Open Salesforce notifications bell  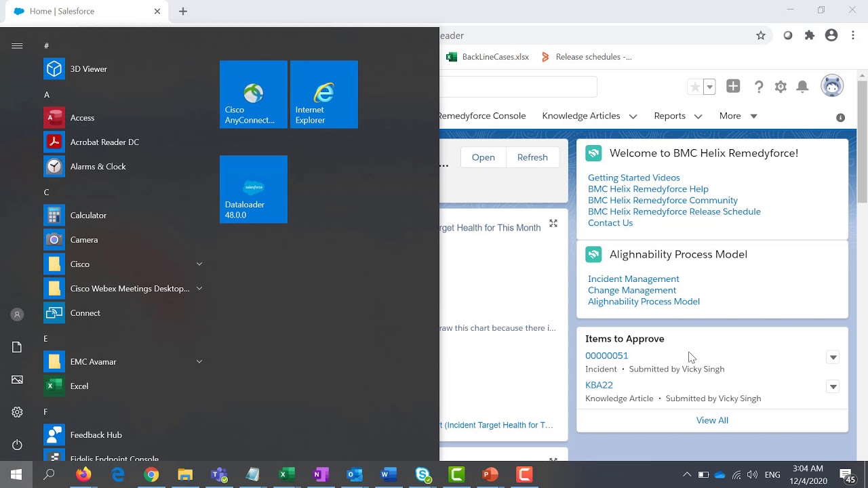coord(802,87)
